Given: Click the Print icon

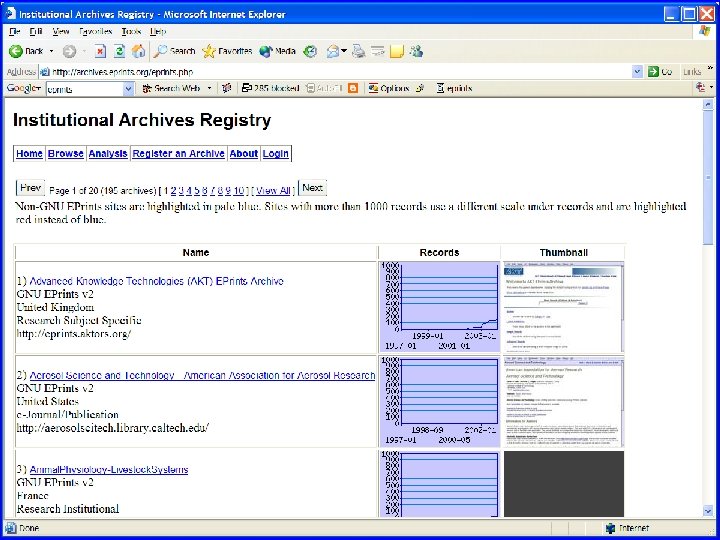Looking at the screenshot, I should click(x=359, y=51).
